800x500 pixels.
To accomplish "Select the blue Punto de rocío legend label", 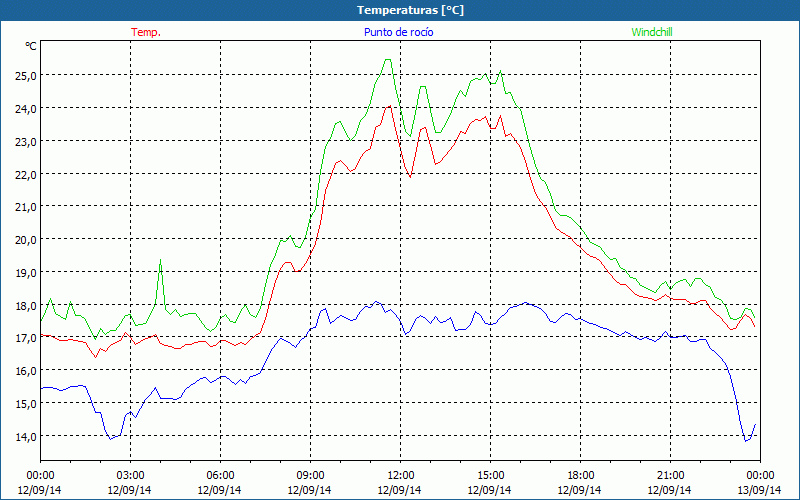I will [398, 32].
